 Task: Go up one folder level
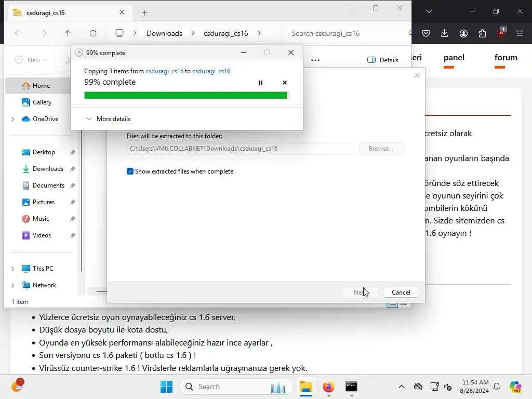point(68,33)
